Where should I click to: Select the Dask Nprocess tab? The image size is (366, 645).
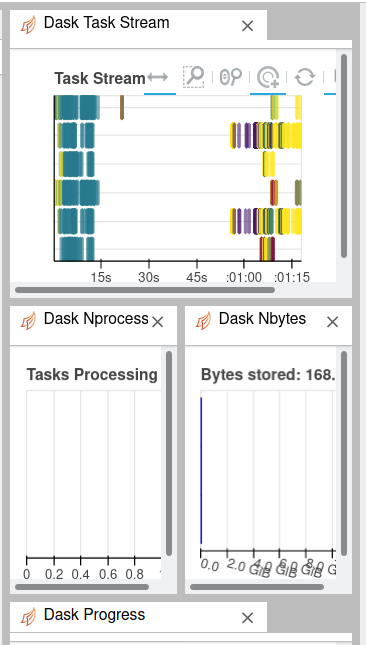[x=96, y=319]
